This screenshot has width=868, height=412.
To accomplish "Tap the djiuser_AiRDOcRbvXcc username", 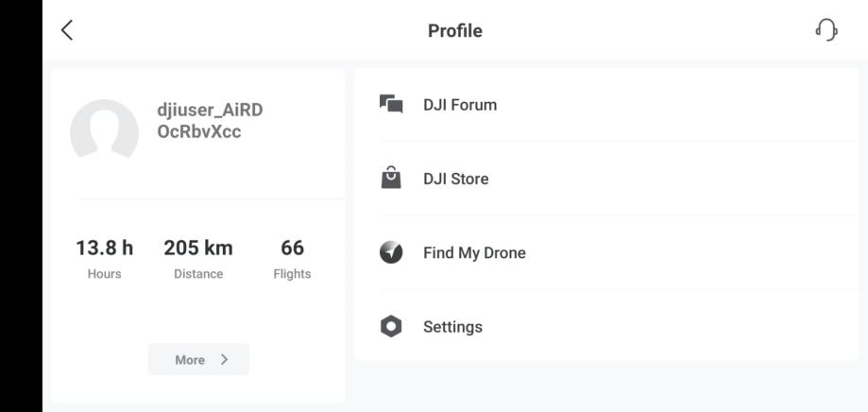I will coord(210,121).
